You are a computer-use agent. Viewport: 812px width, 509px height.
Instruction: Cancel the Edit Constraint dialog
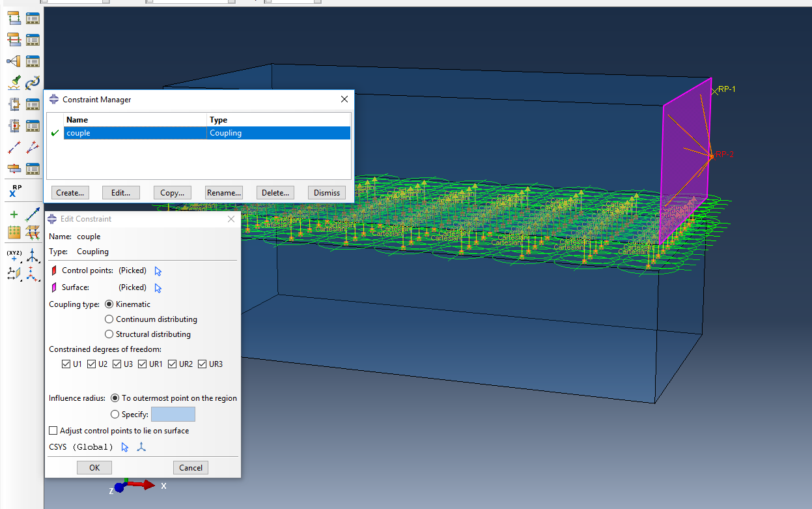click(x=191, y=467)
